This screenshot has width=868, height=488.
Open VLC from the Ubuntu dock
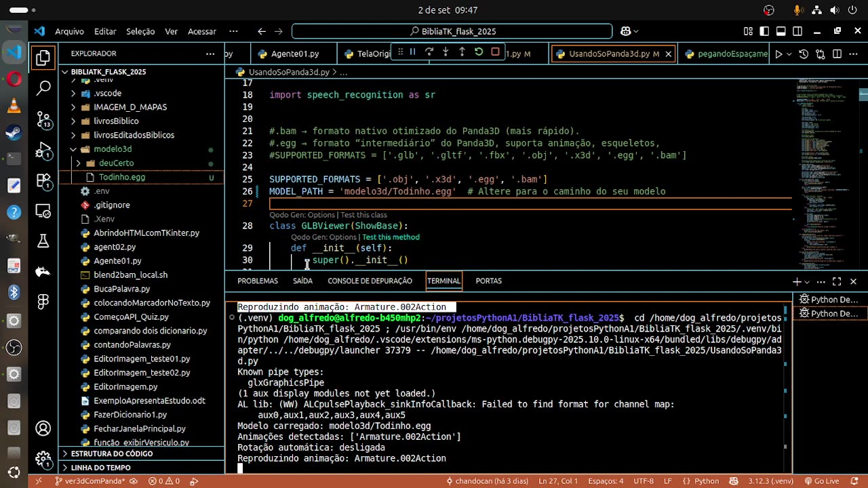click(14, 105)
